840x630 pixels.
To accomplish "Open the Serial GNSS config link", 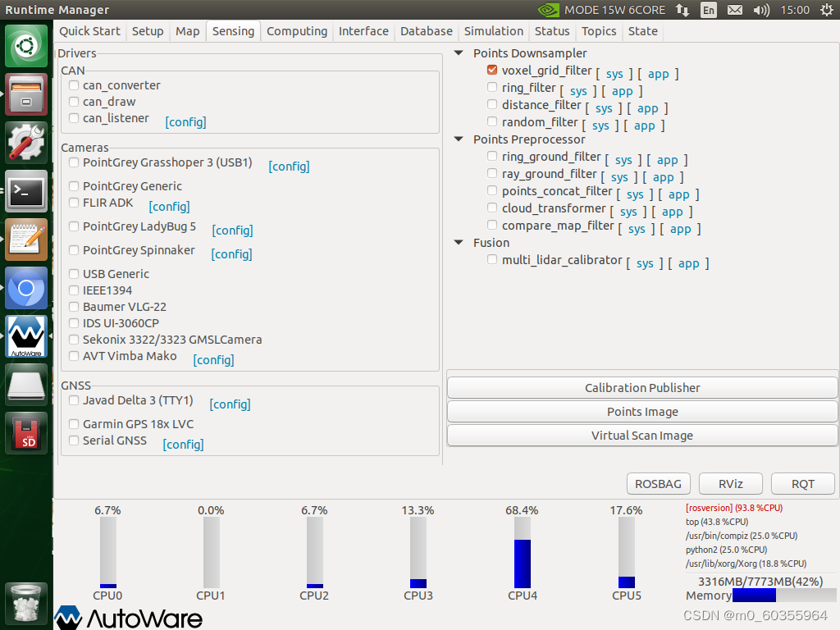I will pyautogui.click(x=183, y=445).
